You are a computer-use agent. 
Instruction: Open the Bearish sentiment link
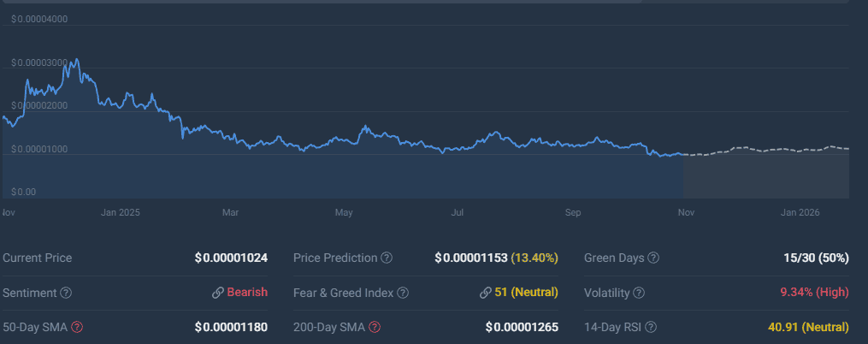point(247,293)
